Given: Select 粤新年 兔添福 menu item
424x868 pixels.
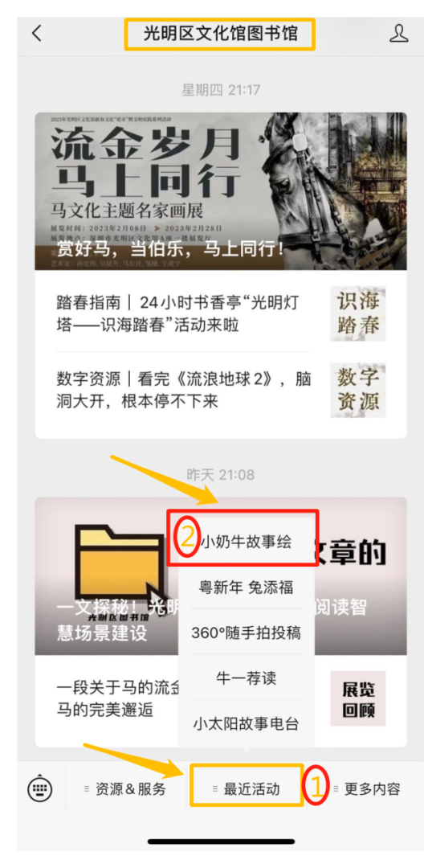Looking at the screenshot, I should [x=247, y=587].
